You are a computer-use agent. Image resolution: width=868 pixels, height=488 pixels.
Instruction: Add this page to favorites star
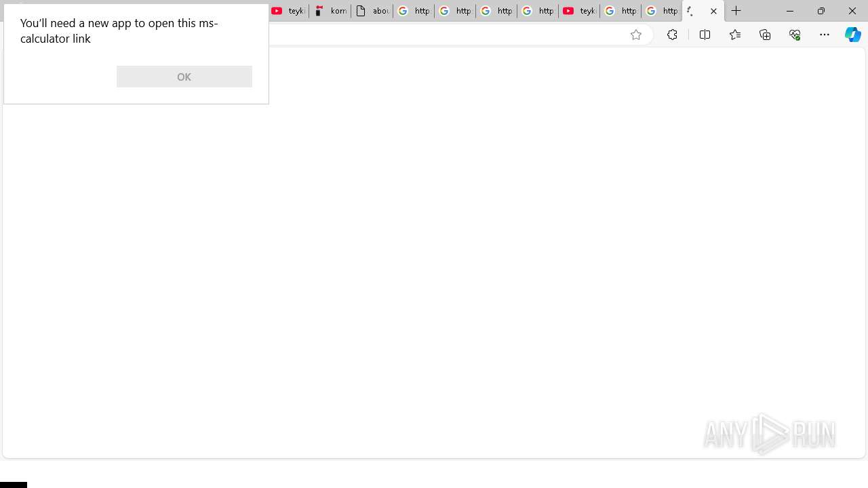[635, 35]
